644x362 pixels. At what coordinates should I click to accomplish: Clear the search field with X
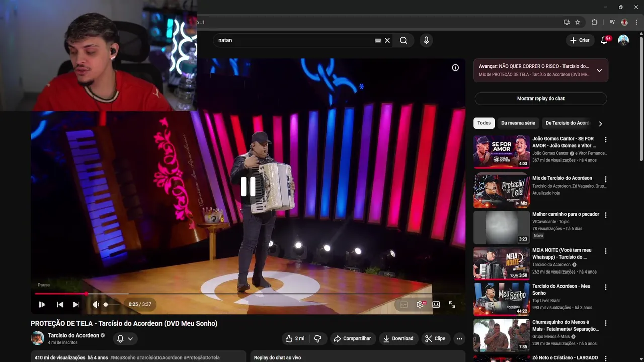[x=387, y=40]
